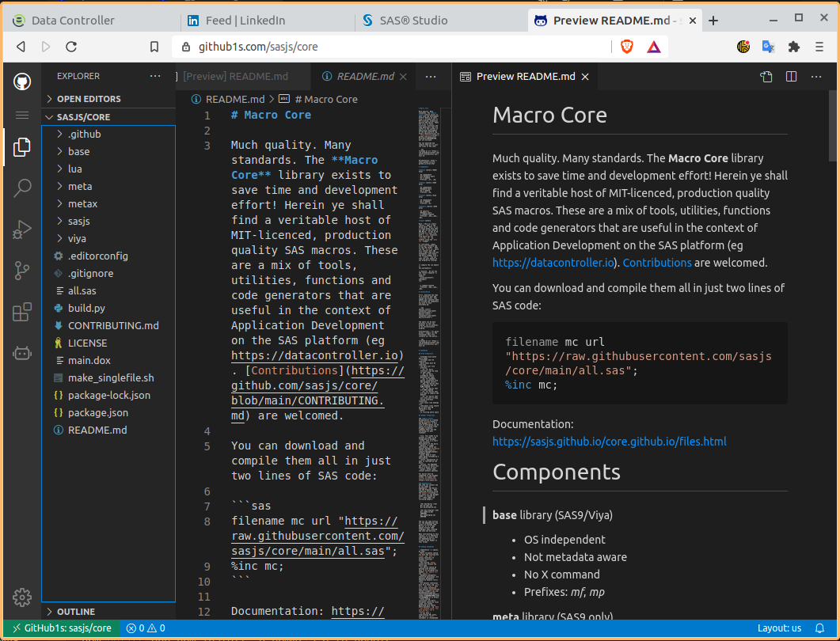Close the README.md editor tab
The image size is (840, 641).
point(404,77)
